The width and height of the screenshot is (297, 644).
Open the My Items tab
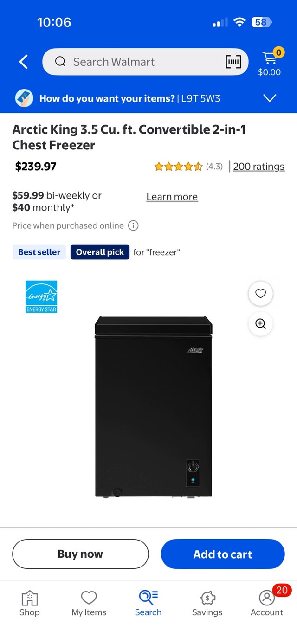point(89,603)
